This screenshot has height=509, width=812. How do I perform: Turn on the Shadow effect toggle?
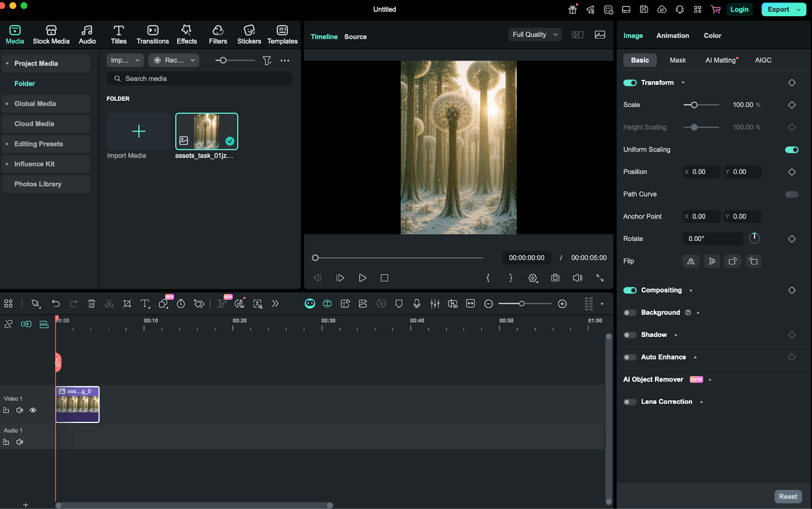[630, 335]
